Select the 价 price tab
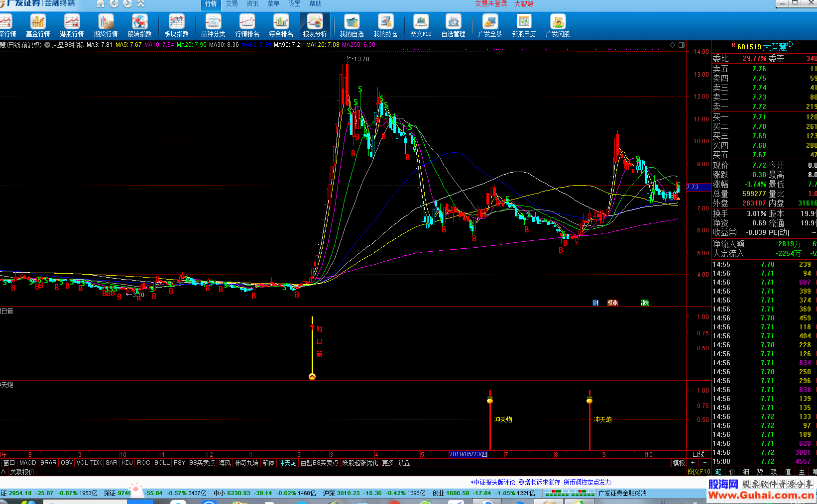This screenshot has height=504, width=817. coord(732,472)
